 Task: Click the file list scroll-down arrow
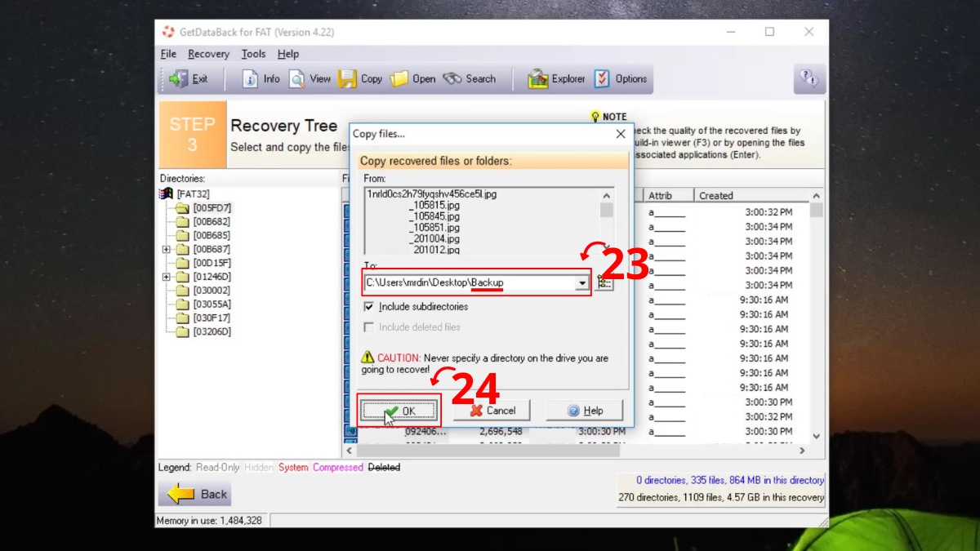click(817, 437)
